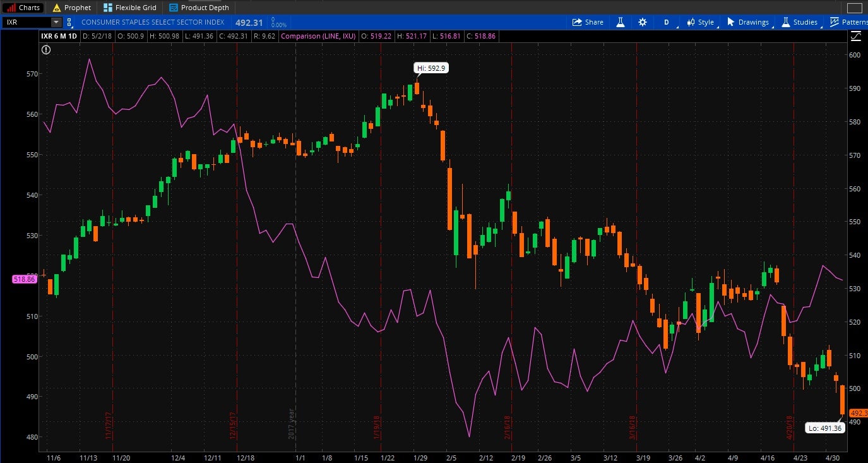This screenshot has height=463, width=868.
Task: Click the 2/5 date on time axis
Action: point(451,457)
